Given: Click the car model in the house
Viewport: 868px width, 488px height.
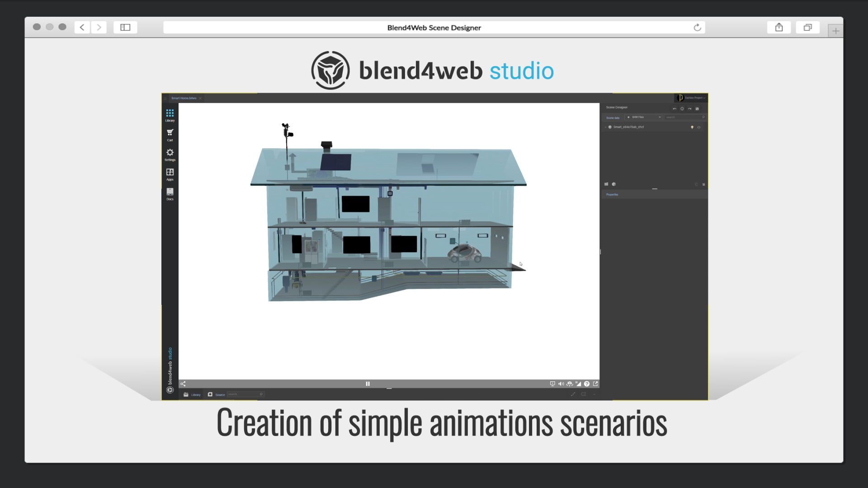Looking at the screenshot, I should (x=464, y=253).
